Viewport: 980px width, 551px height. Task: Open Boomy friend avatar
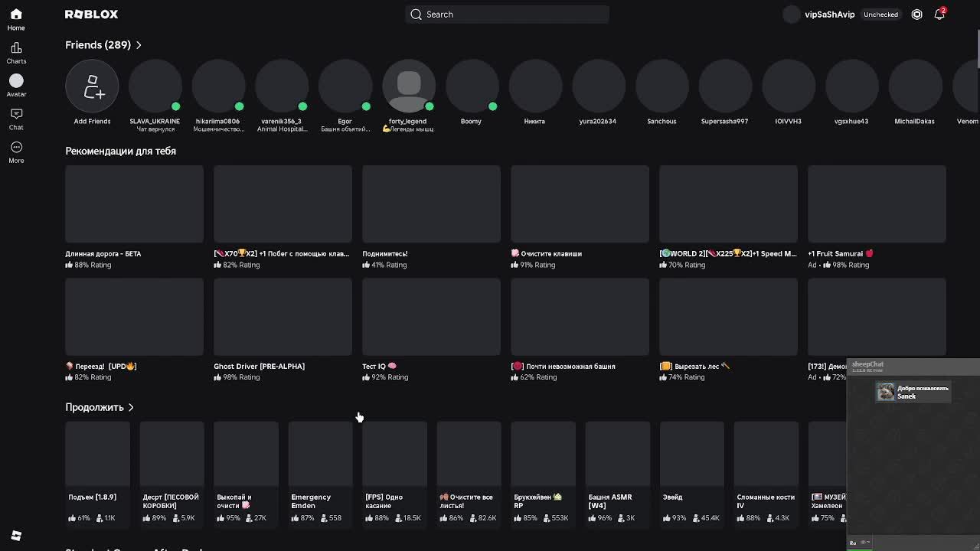472,86
